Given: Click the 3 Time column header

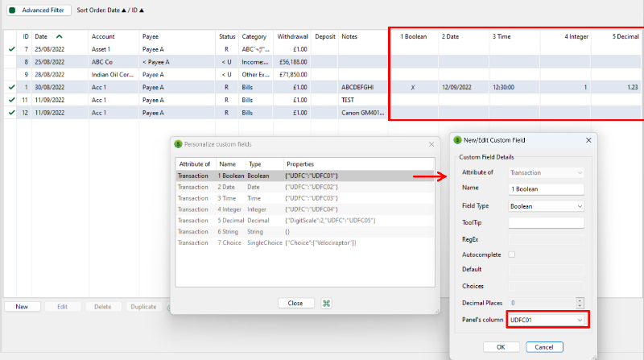Looking at the screenshot, I should 514,36.
